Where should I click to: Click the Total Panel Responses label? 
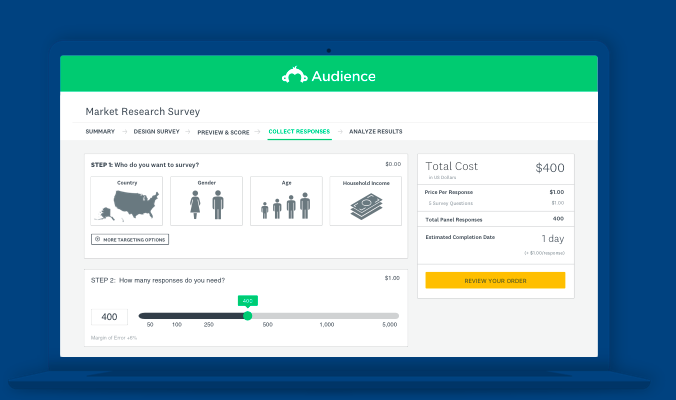454,220
